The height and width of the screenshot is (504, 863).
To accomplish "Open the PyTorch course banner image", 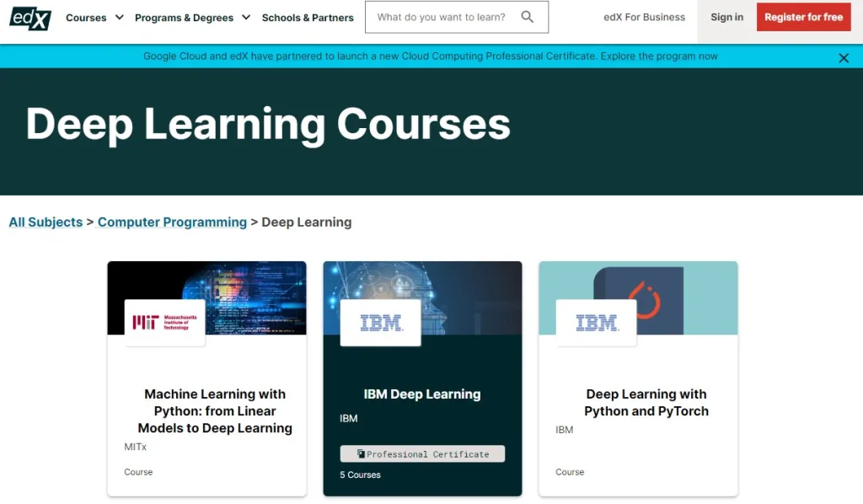I will click(x=639, y=298).
